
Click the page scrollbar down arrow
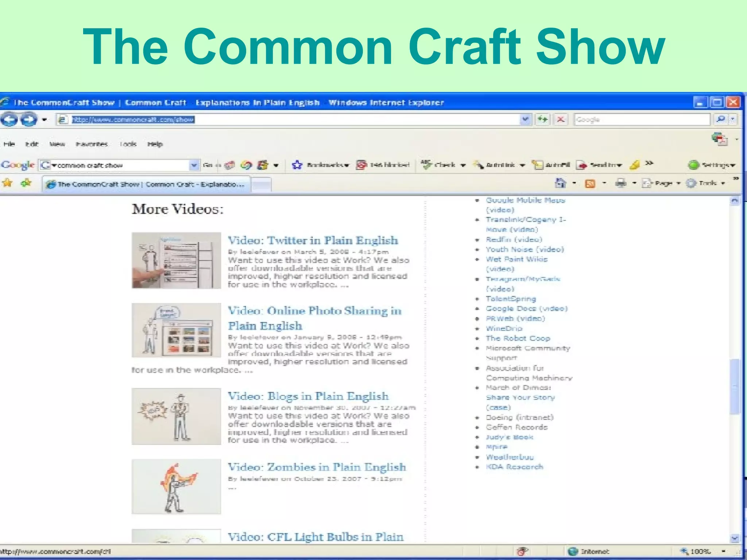coord(735,538)
